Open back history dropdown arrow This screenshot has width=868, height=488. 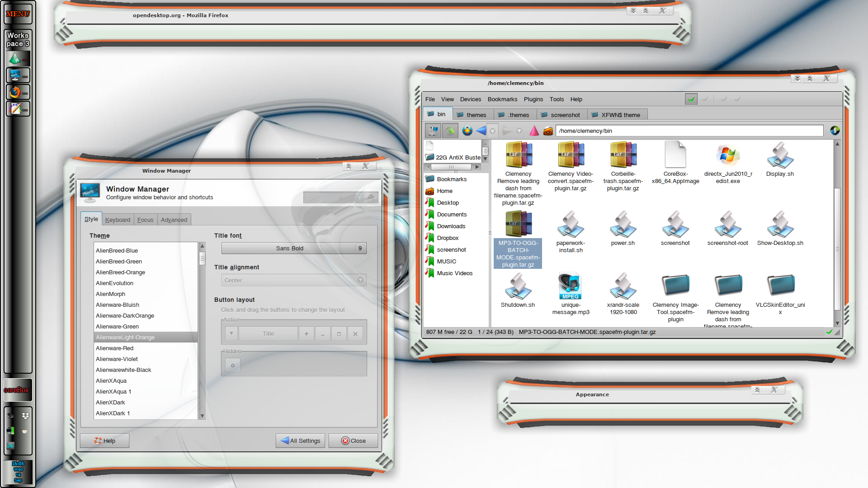(x=493, y=131)
